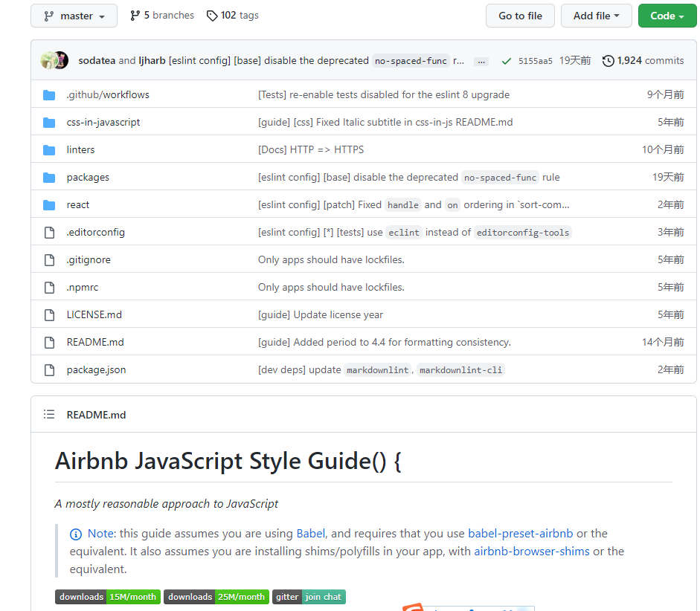Expand the Add file dropdown
This screenshot has width=700, height=611.
click(x=596, y=16)
